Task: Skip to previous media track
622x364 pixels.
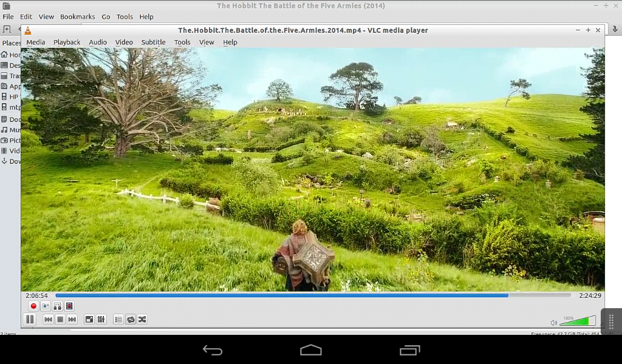Action: [x=49, y=319]
